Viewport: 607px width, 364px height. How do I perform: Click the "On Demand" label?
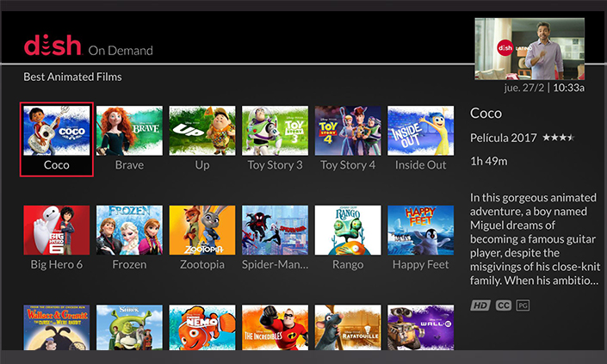click(x=121, y=51)
